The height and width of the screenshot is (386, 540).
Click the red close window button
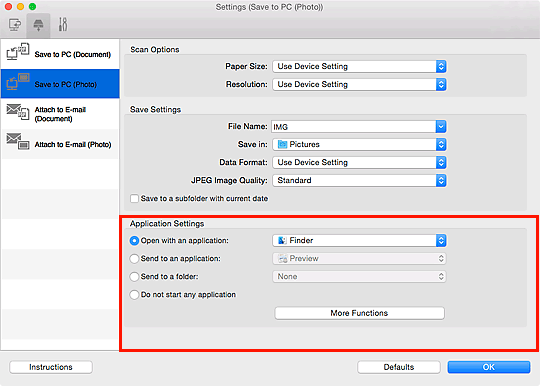tap(9, 7)
